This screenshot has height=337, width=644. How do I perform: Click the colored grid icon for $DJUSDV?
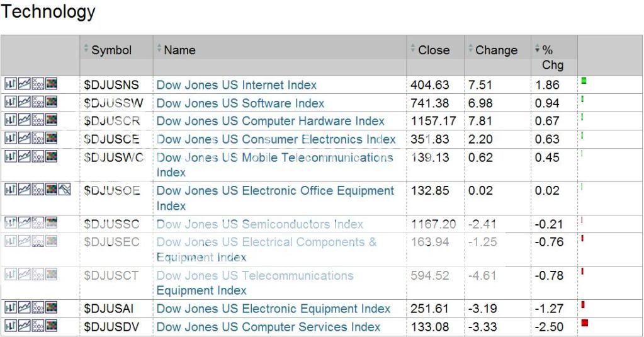(x=51, y=325)
